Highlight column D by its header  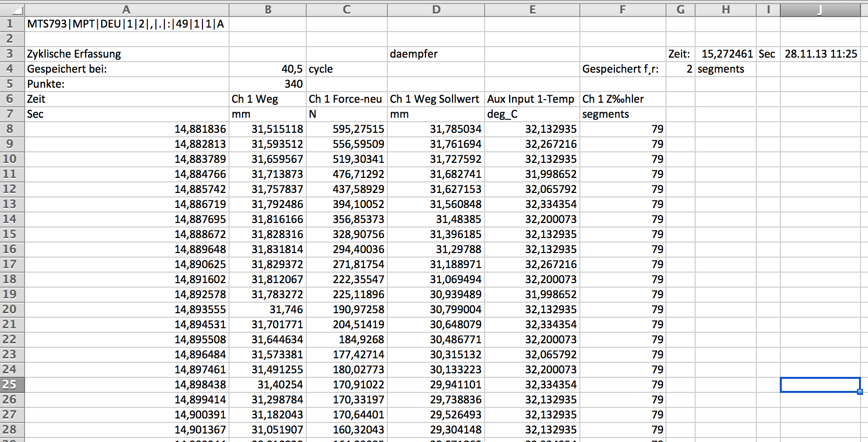click(436, 10)
